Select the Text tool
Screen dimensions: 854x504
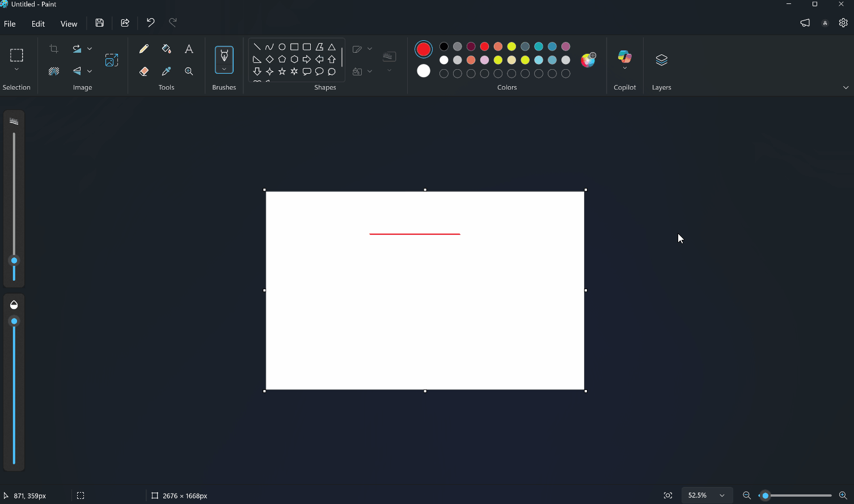pos(189,49)
